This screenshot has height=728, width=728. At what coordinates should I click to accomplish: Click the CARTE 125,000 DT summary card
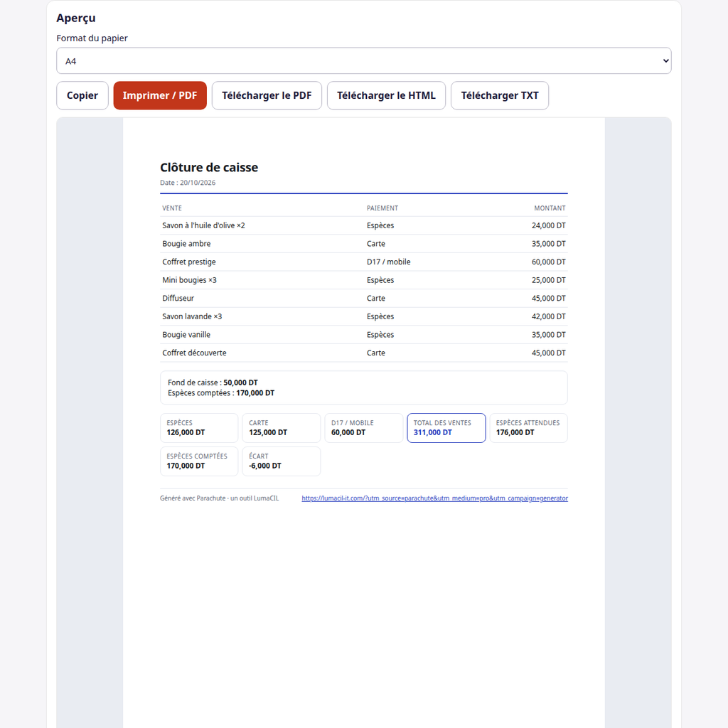282,428
